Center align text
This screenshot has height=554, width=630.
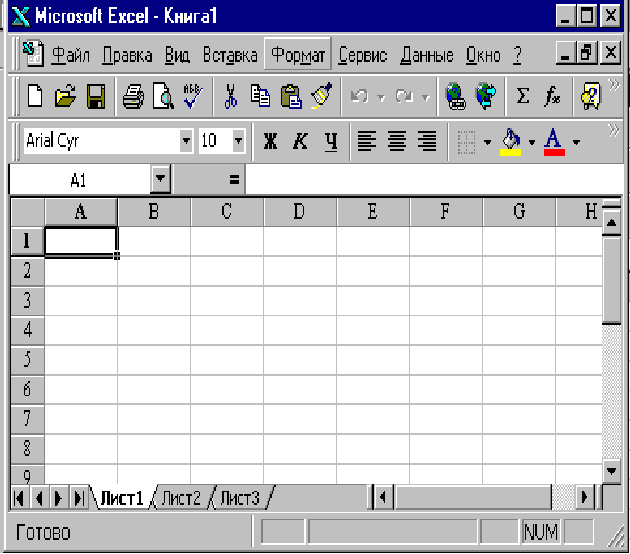(x=397, y=141)
